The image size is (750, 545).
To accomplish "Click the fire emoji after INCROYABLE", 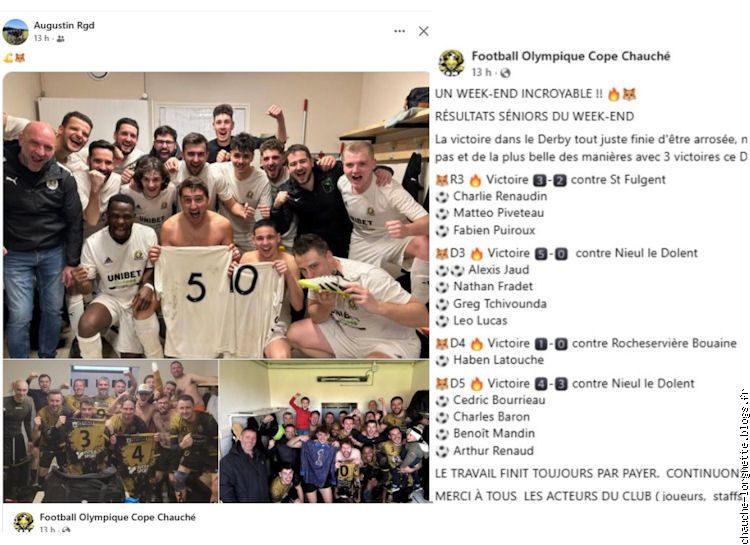I will point(614,94).
